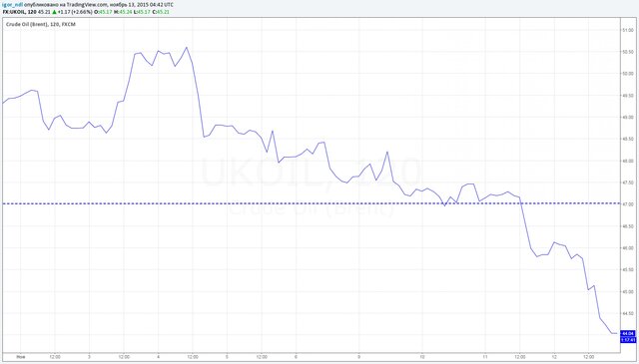
Task: Click the day 9 label on time axis
Action: (359, 357)
